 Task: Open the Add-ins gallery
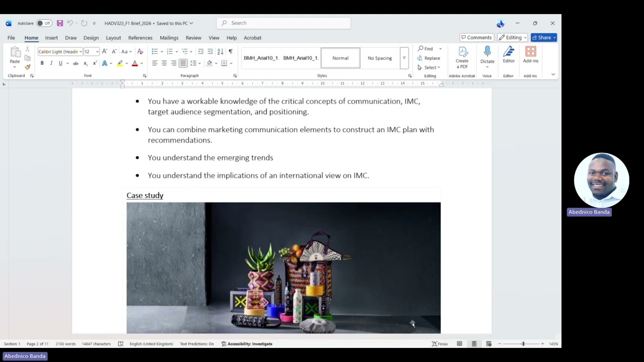530,55
